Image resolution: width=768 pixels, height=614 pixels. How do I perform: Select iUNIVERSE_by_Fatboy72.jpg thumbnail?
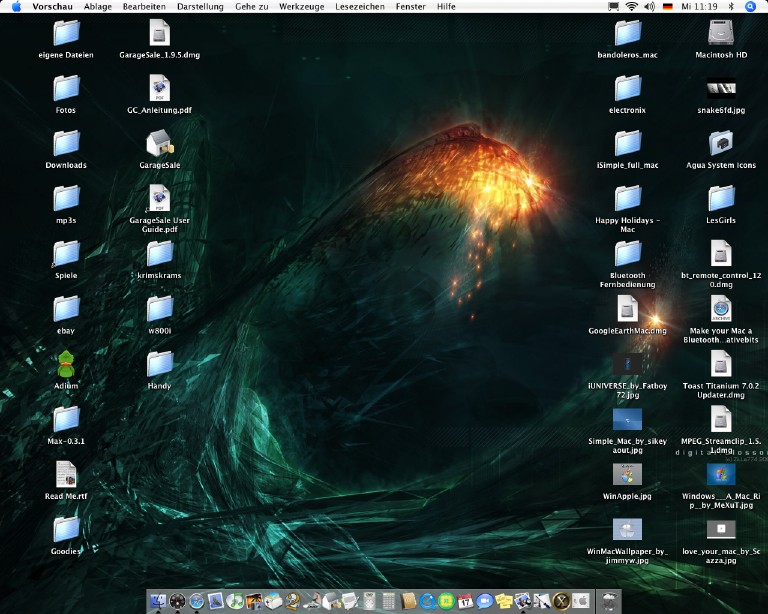click(627, 364)
